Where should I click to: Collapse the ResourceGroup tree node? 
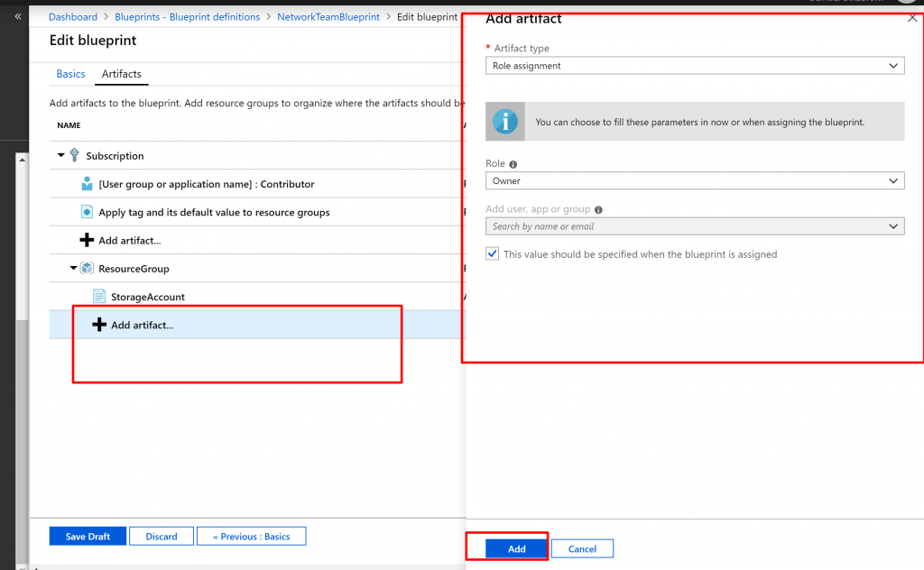(x=74, y=269)
